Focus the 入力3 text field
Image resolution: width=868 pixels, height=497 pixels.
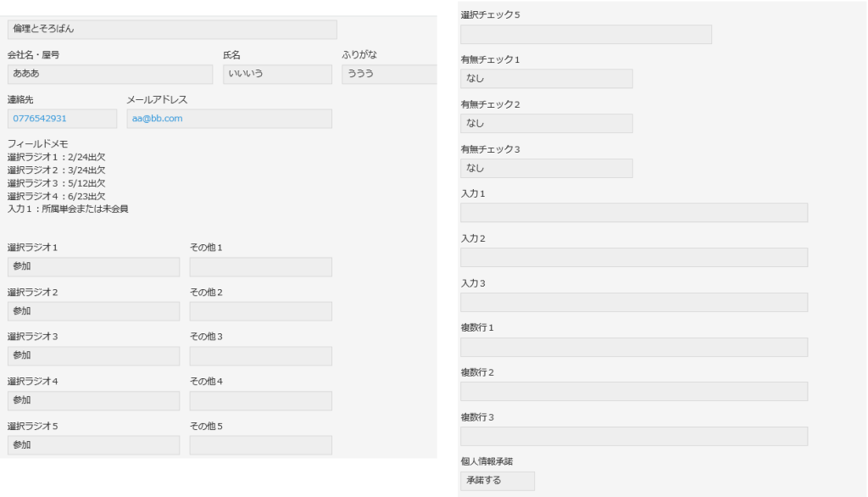(x=633, y=302)
